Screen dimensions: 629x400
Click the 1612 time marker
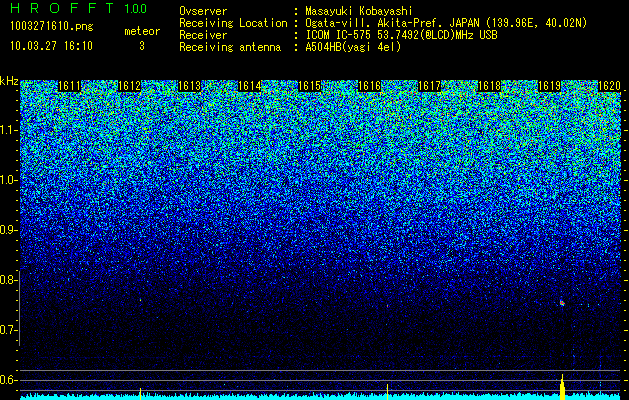click(129, 86)
